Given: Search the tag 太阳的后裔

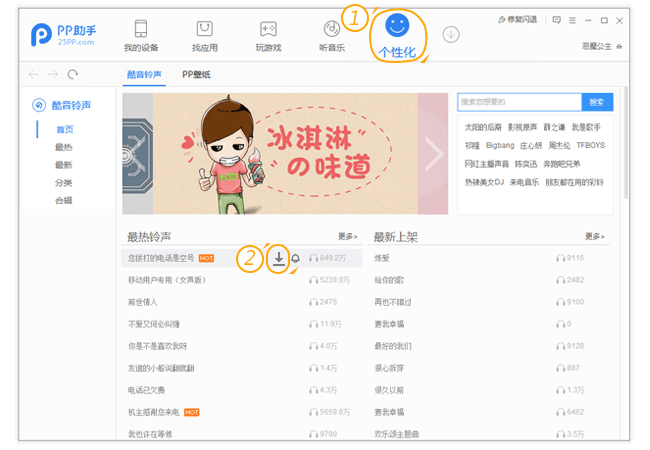Looking at the screenshot, I should [x=483, y=127].
